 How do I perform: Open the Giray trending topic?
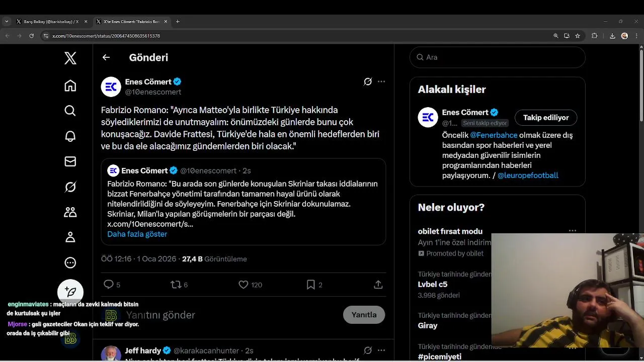click(x=428, y=325)
